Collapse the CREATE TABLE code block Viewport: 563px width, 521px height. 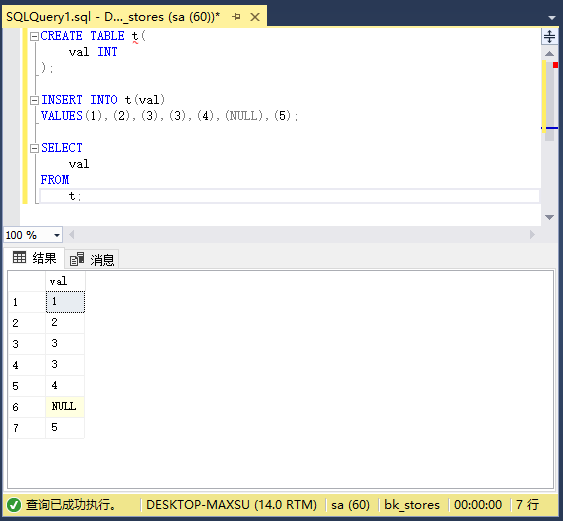34,36
